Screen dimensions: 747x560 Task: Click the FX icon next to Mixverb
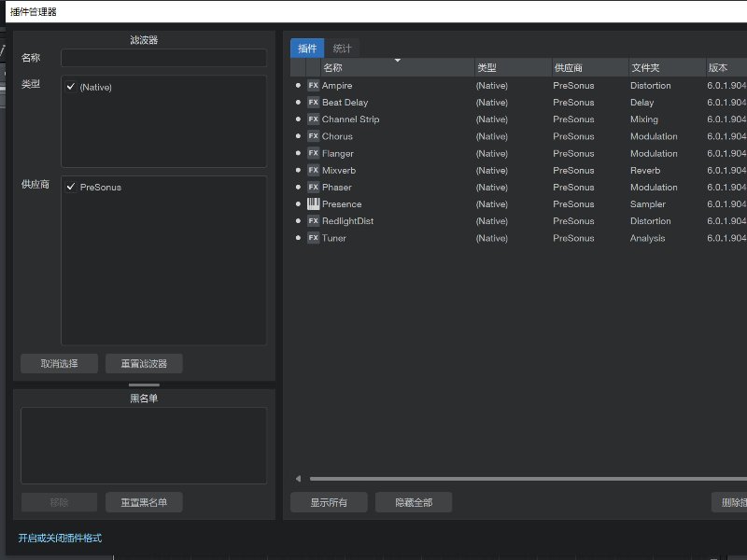[313, 170]
